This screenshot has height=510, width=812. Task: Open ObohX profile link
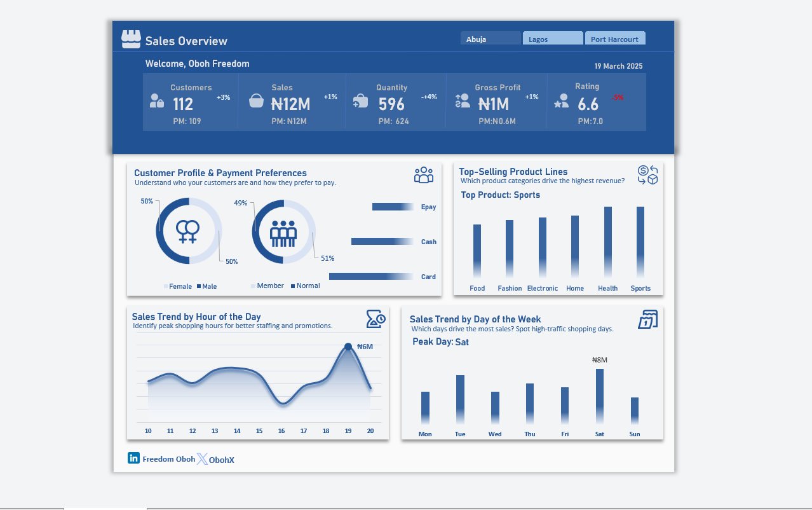pyautogui.click(x=222, y=460)
